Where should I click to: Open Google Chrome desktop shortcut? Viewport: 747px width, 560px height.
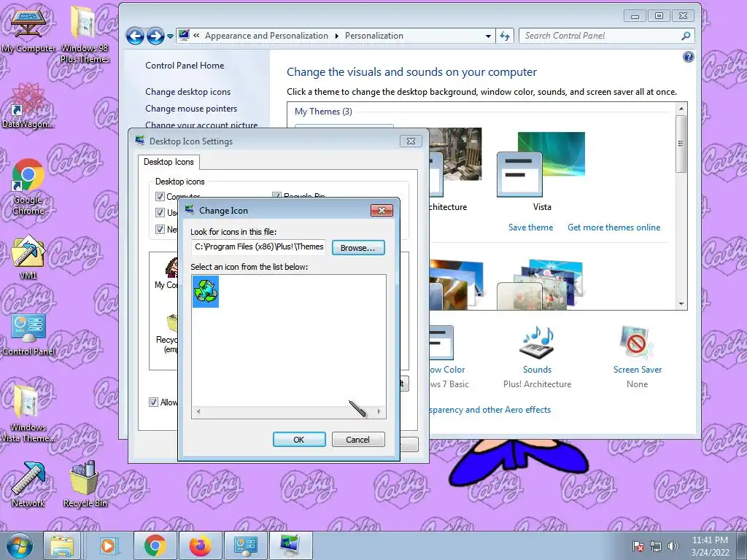pyautogui.click(x=28, y=187)
